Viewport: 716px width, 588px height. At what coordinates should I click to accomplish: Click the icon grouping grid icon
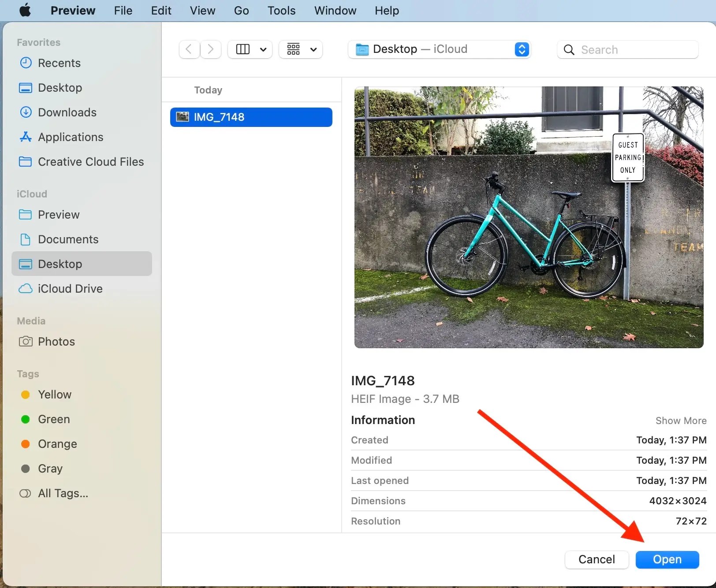tap(294, 49)
